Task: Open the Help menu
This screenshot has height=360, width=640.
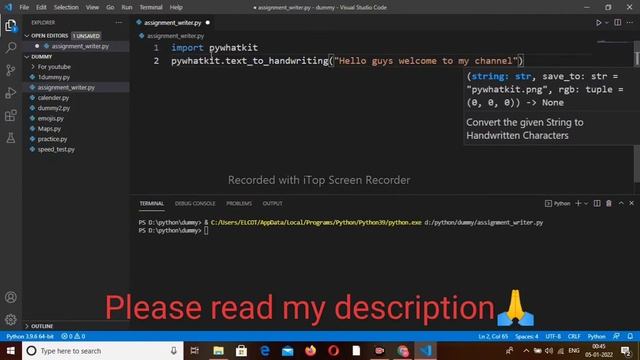Action: pos(176,7)
